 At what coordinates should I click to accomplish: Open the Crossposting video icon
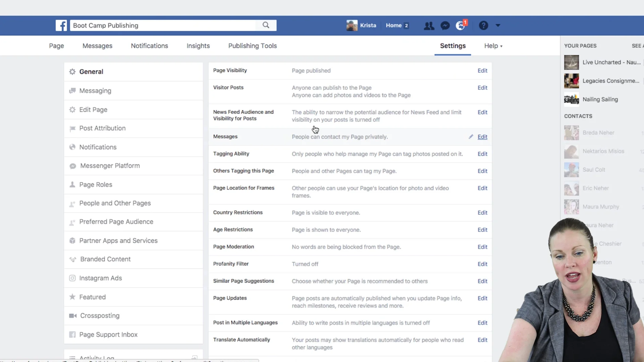pyautogui.click(x=72, y=315)
